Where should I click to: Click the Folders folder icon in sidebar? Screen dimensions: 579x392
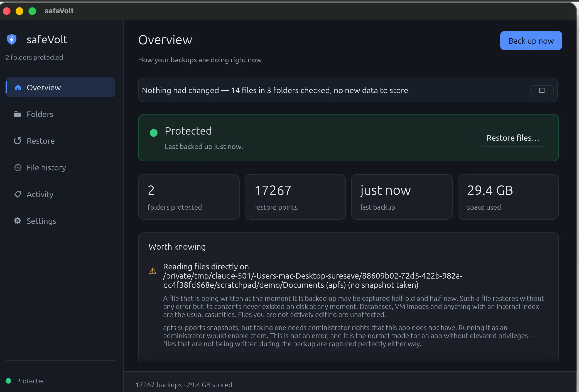pos(18,114)
